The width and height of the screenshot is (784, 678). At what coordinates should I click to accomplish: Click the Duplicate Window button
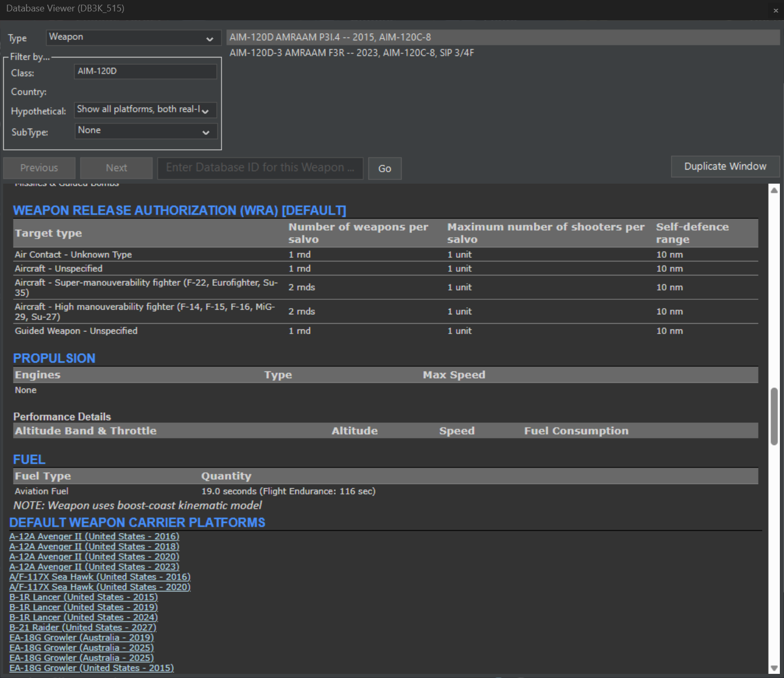(724, 167)
